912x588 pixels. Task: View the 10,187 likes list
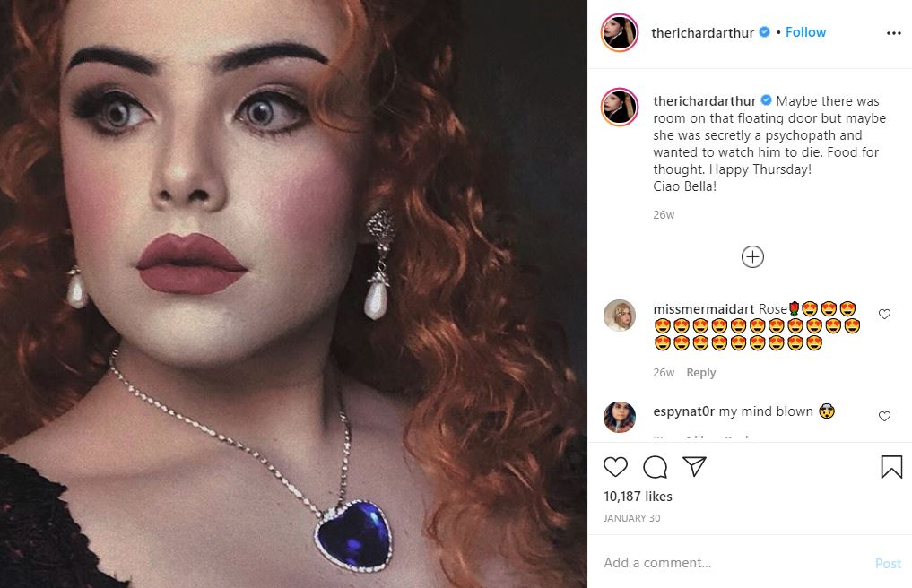click(x=638, y=497)
